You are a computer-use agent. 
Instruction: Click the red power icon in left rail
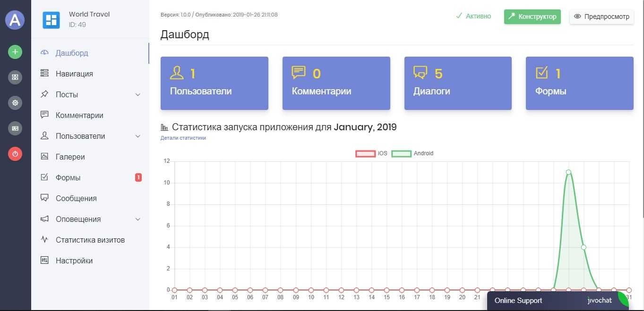point(15,154)
